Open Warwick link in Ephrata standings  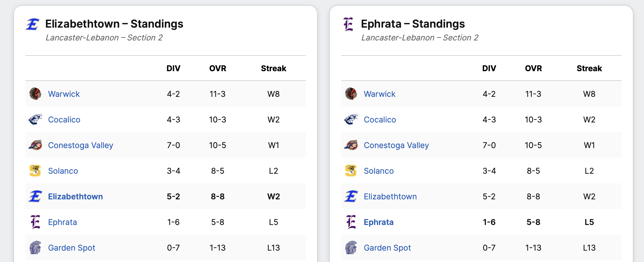379,94
